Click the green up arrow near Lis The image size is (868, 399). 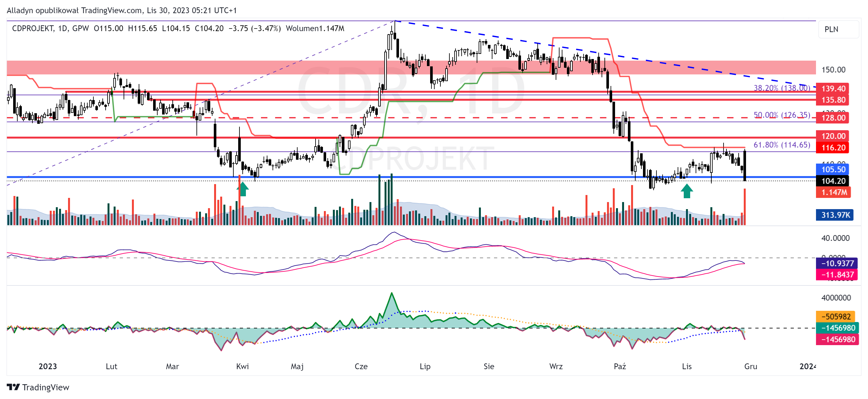(687, 191)
